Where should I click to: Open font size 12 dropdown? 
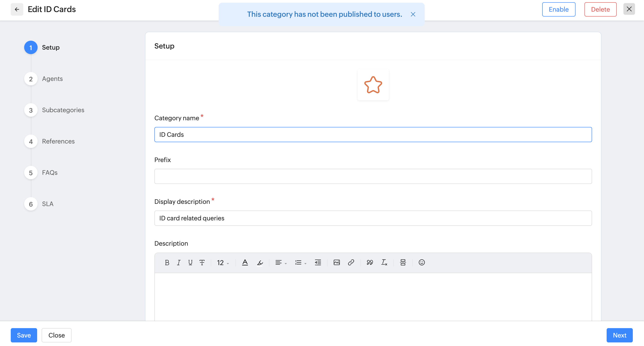(223, 263)
